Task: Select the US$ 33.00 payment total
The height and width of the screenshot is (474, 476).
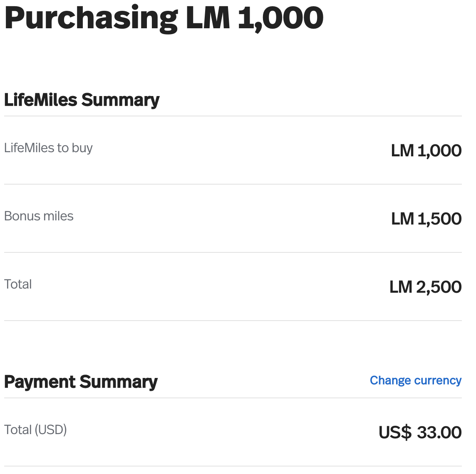Action: coord(419,432)
